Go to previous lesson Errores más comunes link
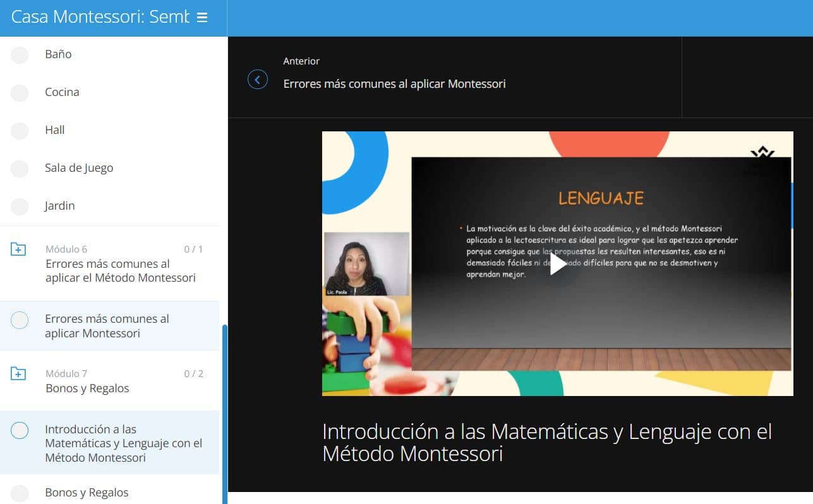The image size is (813, 504). click(x=394, y=84)
